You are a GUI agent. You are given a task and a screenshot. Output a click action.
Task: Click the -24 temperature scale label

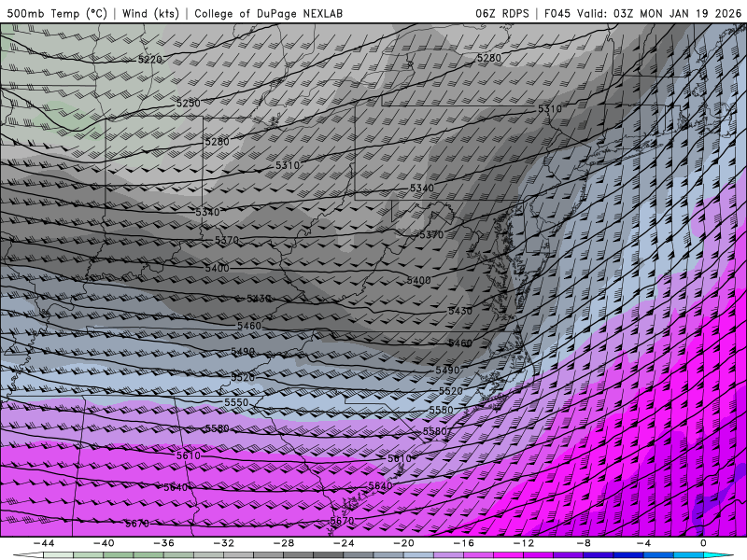[x=344, y=543]
